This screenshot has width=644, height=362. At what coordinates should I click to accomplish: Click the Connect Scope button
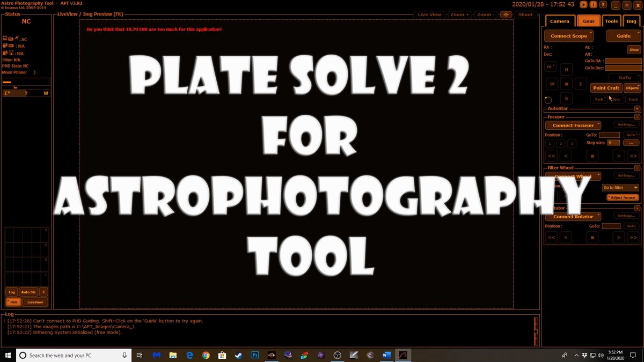coord(569,36)
